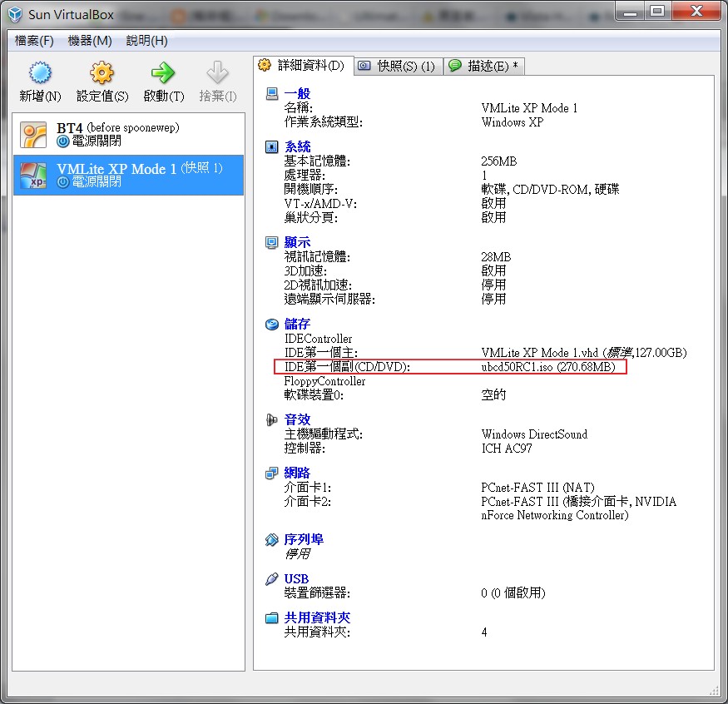Click the 一般 section computer icon
728x704 pixels.
coord(272,94)
